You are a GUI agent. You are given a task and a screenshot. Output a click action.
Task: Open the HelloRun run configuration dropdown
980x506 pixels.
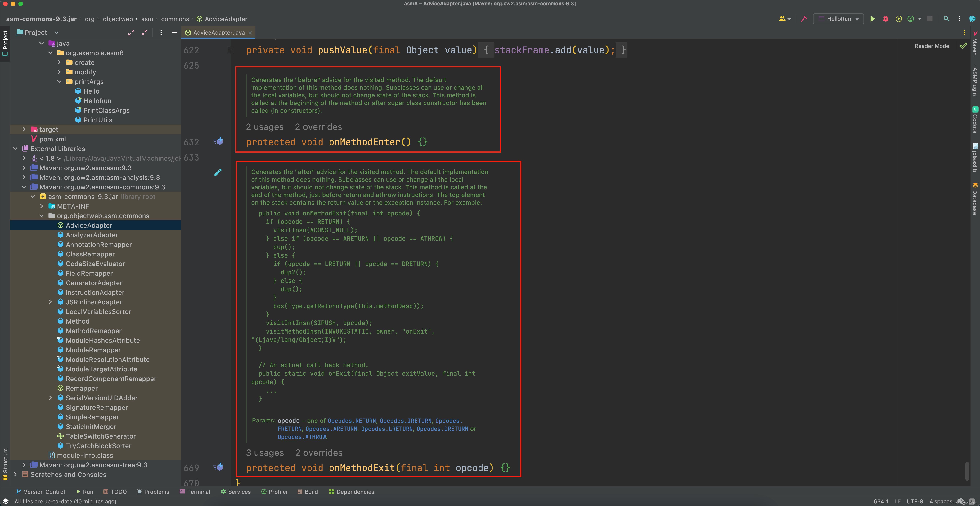(x=838, y=19)
